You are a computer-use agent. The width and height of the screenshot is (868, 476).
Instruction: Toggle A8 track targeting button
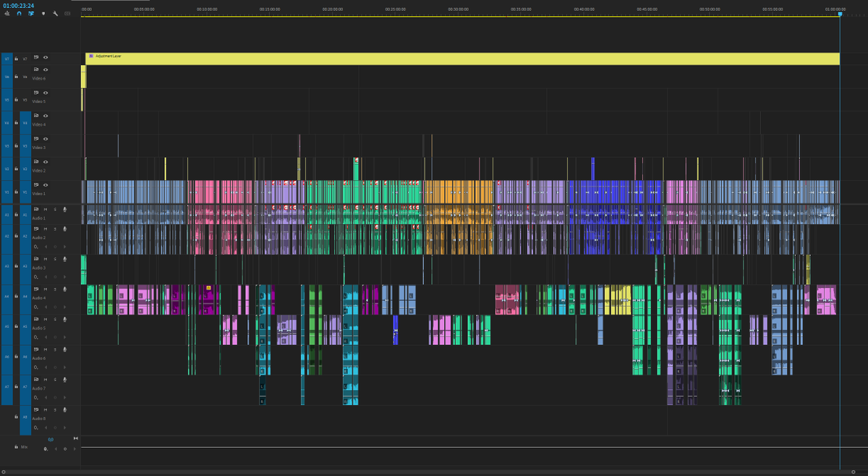25,420
